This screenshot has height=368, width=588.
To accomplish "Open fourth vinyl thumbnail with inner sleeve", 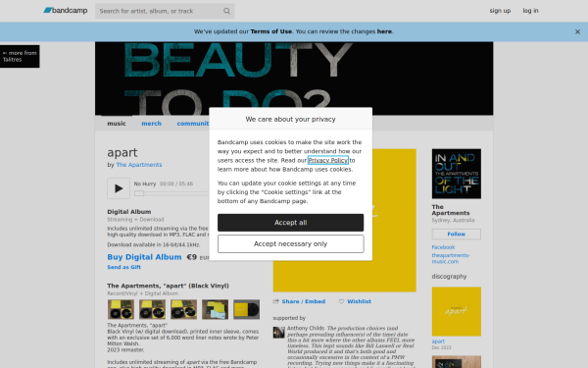I will (x=215, y=309).
